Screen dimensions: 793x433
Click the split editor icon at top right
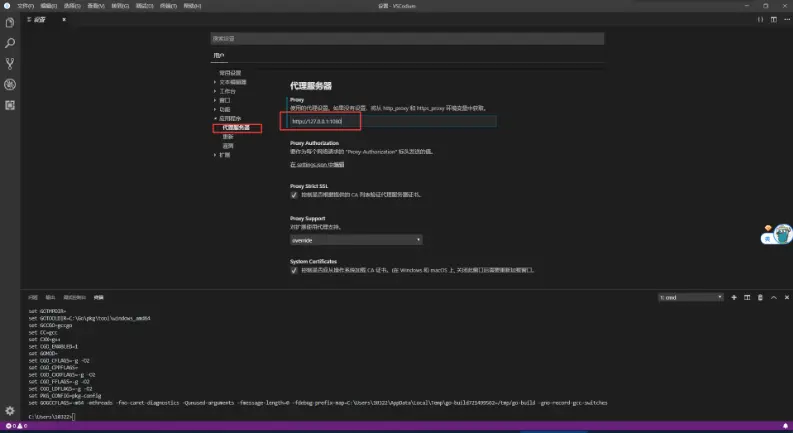click(774, 19)
